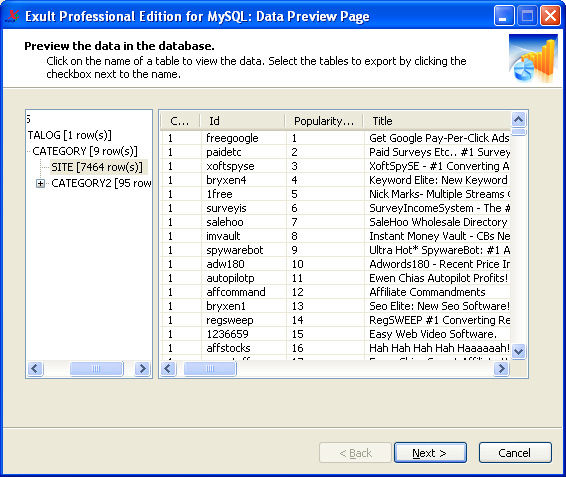566x477 pixels.
Task: Click data grid scroll-down arrow
Action: (519, 351)
